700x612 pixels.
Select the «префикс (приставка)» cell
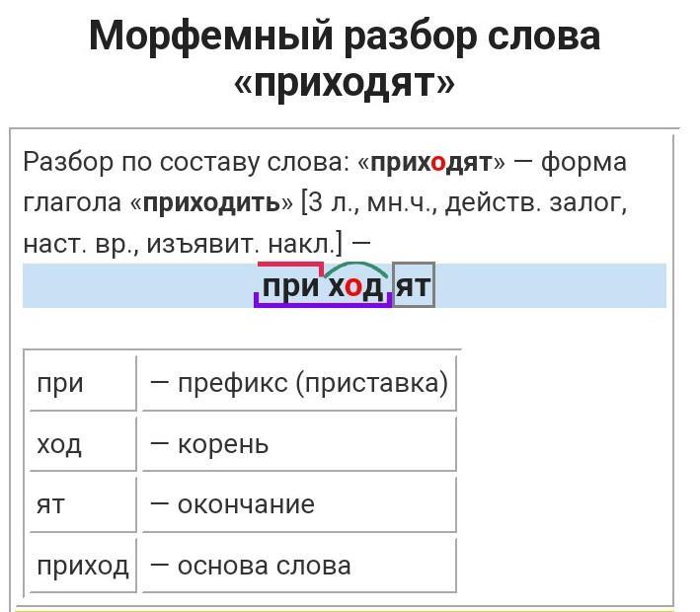tap(298, 383)
